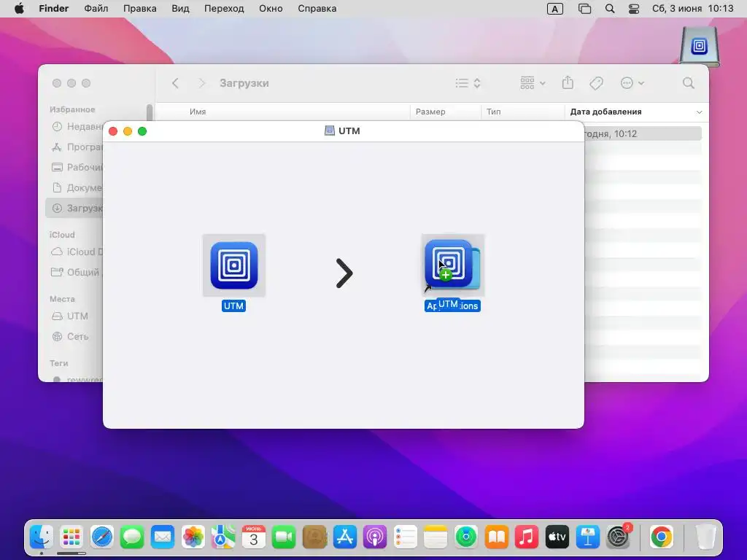Open Messages from the Dock
The image size is (747, 560).
click(132, 537)
